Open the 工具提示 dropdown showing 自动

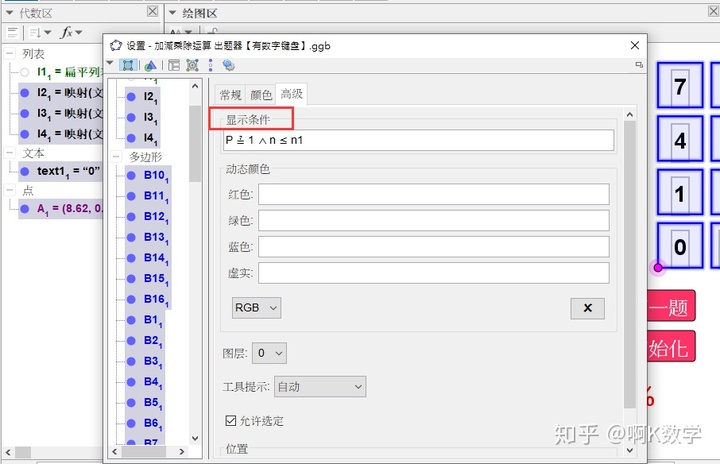point(320,387)
